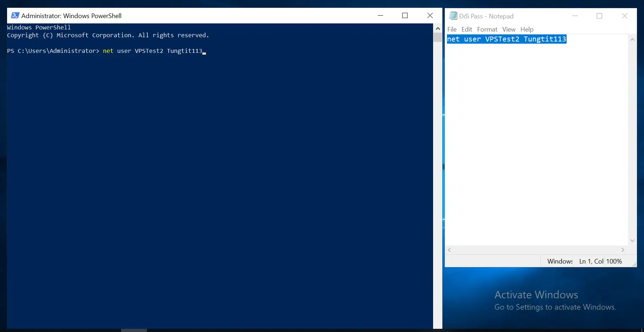Click the PowerShell vertical scrollbar thumb

(x=438, y=37)
